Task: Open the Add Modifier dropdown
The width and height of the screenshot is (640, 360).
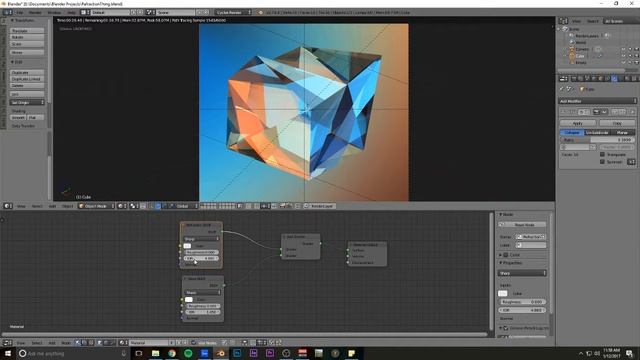Action: (x=598, y=101)
